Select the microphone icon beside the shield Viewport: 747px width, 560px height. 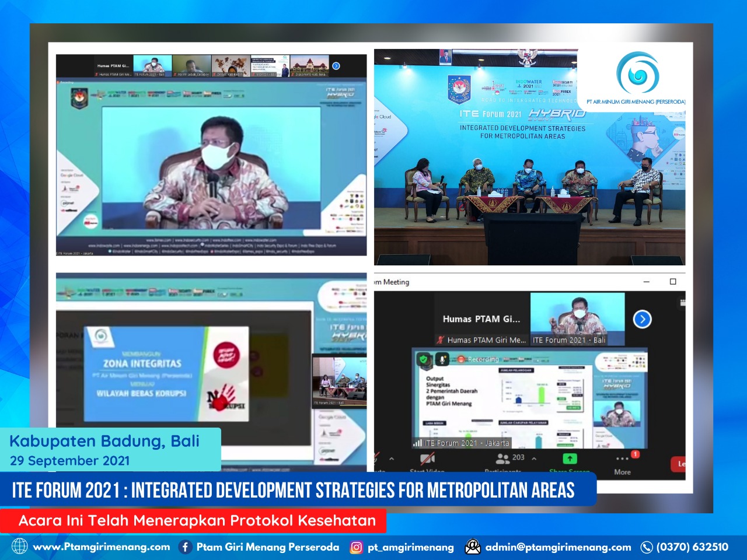coord(442,359)
